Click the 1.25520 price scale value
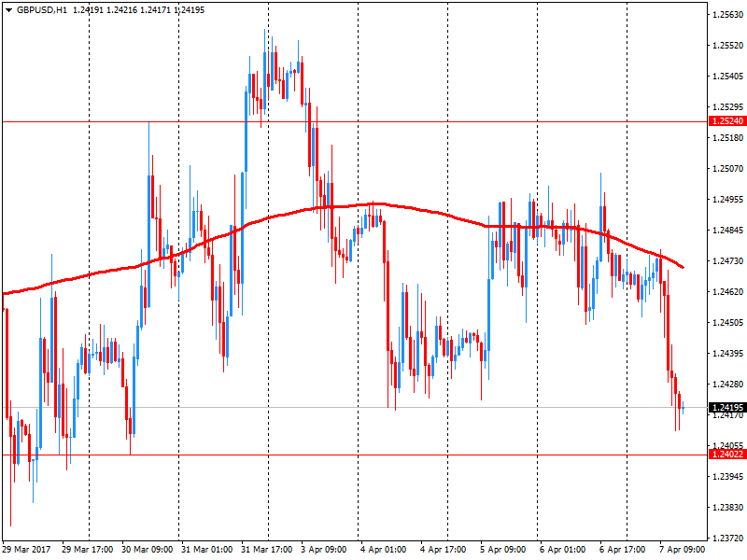The image size is (747, 560). pos(727,46)
